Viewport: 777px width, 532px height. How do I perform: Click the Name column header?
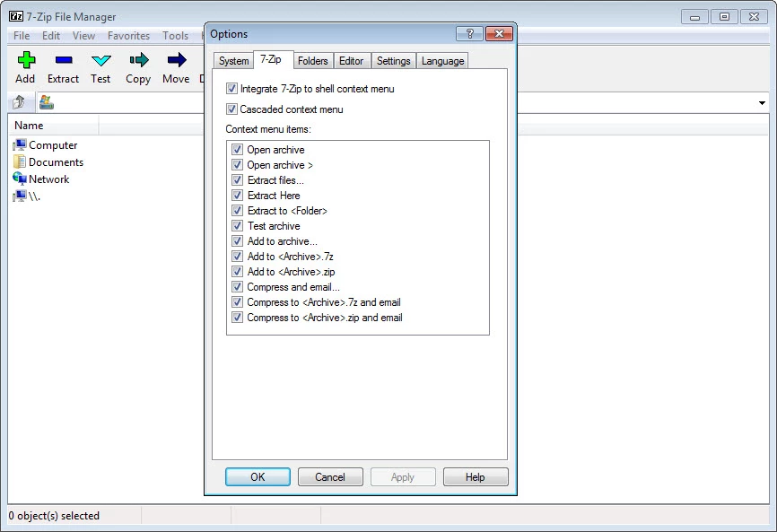[x=30, y=126]
